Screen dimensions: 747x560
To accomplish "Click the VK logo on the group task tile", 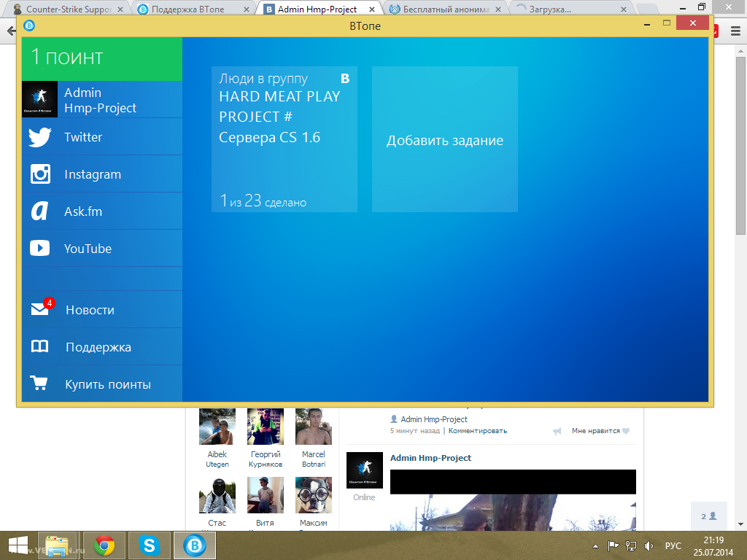I will pyautogui.click(x=345, y=79).
